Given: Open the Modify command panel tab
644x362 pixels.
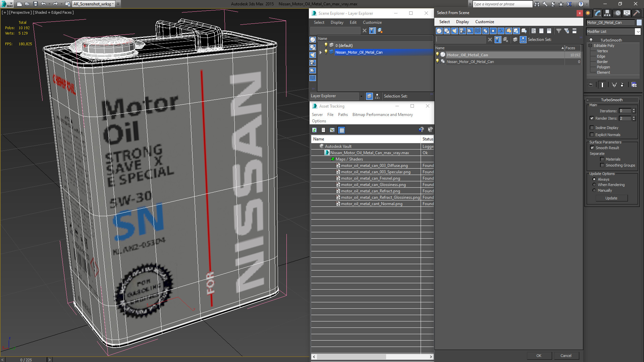Looking at the screenshot, I should pyautogui.click(x=598, y=13).
